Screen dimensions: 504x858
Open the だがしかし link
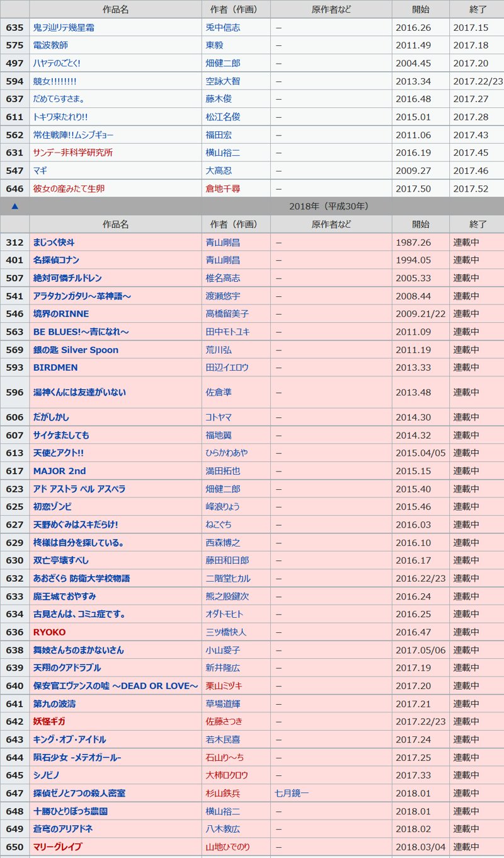pyautogui.click(x=51, y=417)
